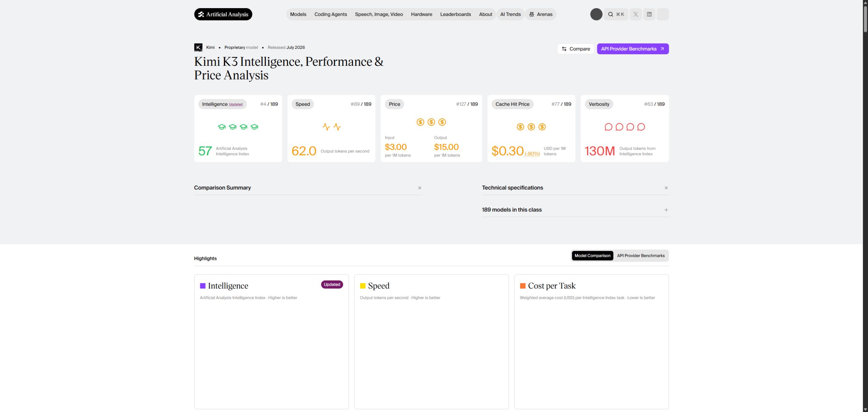Click the #127 / 189 price rank
This screenshot has width=868, height=412.
[x=467, y=104]
